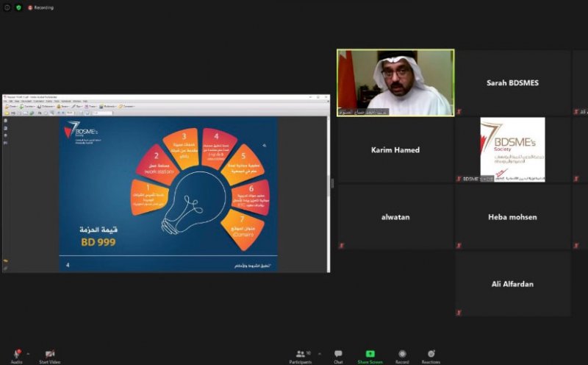Viewport: 588px width, 365px height.
Task: Open the Secure dropdown in Acrobat toolbar
Action: point(63,106)
